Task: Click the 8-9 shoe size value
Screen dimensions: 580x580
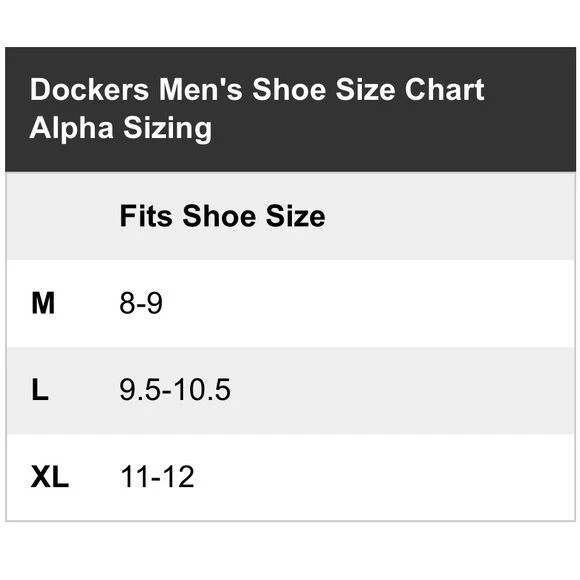Action: (141, 303)
